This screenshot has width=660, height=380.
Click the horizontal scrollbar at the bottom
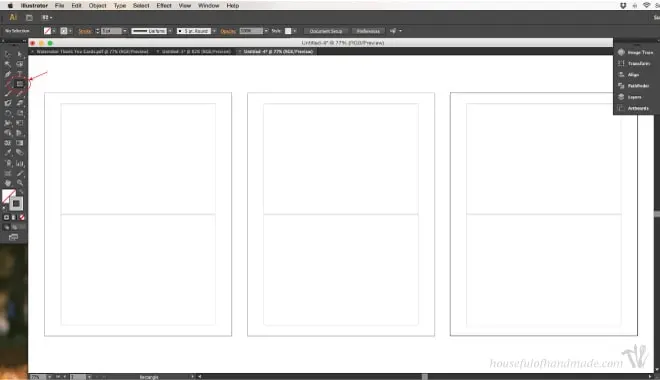pyautogui.click(x=424, y=377)
